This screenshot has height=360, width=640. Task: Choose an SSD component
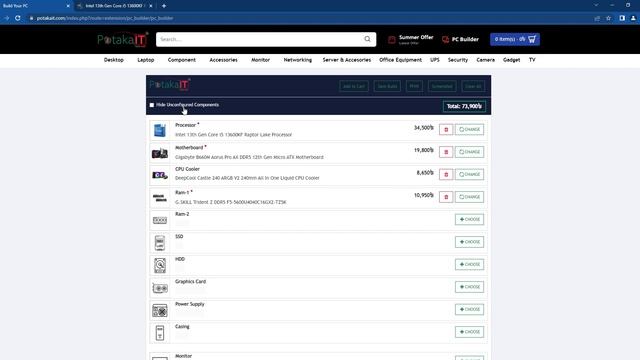pos(469,242)
